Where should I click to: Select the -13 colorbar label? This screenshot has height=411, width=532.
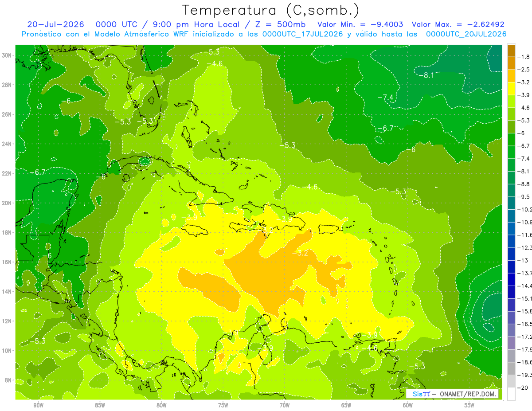522,260
